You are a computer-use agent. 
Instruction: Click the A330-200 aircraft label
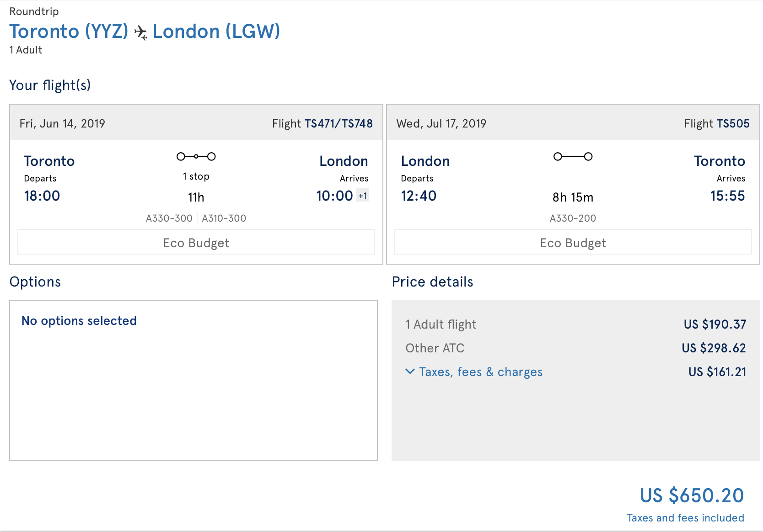pos(573,218)
